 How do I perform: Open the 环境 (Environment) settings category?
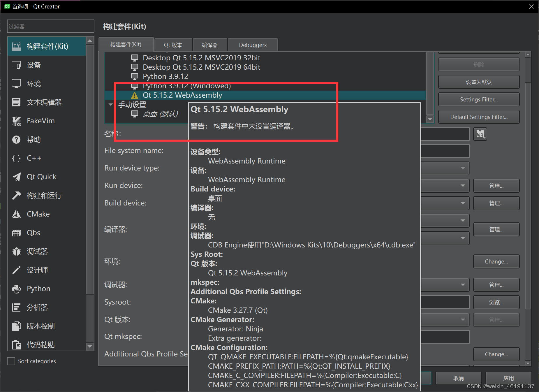pyautogui.click(x=47, y=84)
